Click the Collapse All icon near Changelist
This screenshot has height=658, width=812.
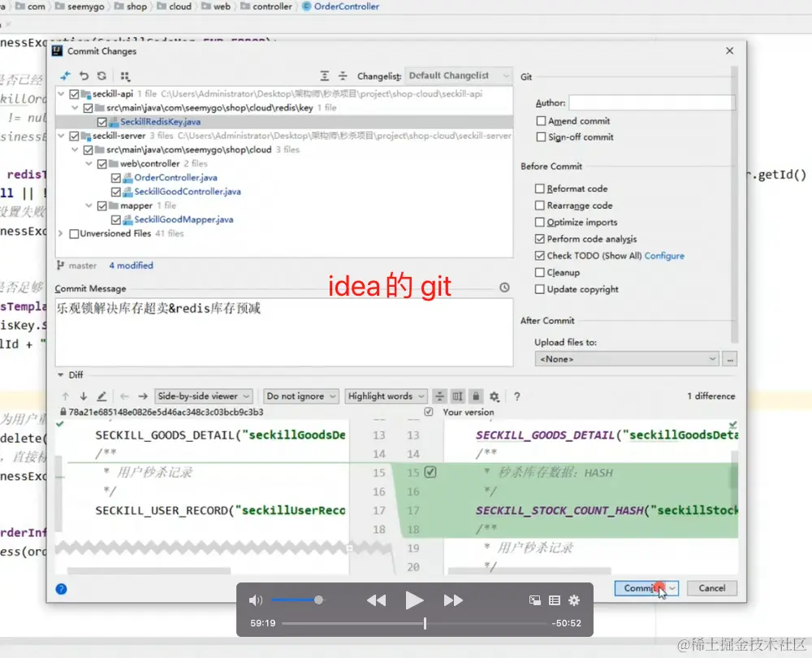[x=343, y=76]
